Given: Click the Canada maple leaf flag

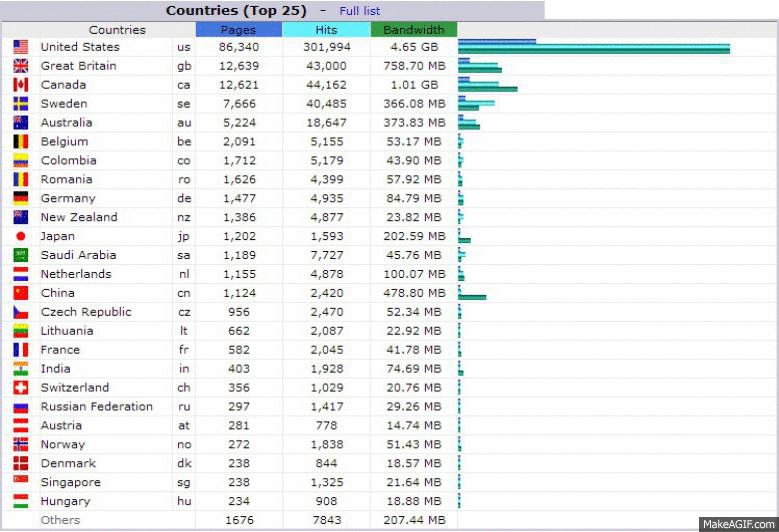Looking at the screenshot, I should [x=21, y=85].
